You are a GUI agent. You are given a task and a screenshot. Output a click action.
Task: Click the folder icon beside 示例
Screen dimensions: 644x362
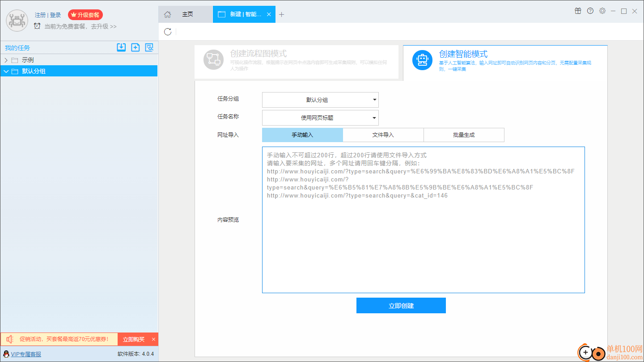click(15, 60)
